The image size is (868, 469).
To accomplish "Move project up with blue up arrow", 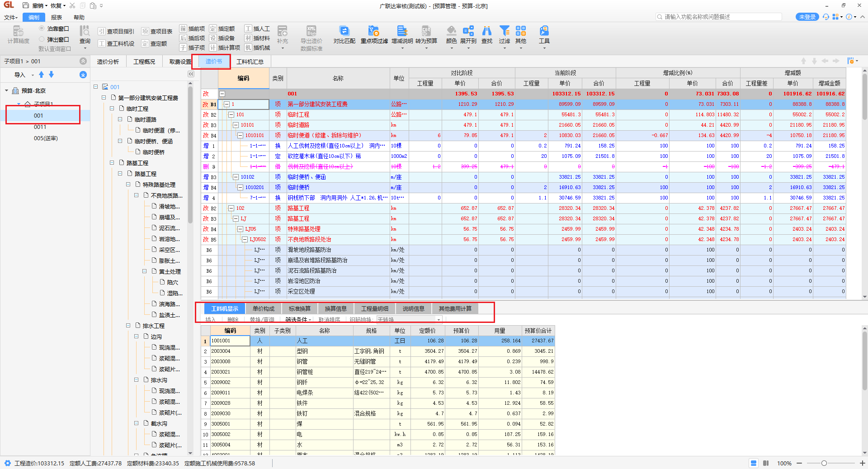I will [x=42, y=75].
